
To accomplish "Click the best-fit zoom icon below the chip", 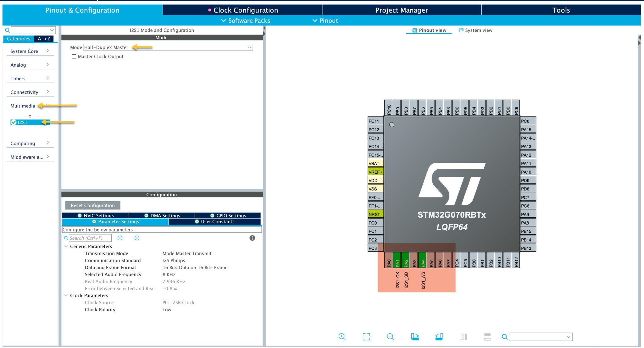I will pyautogui.click(x=366, y=336).
